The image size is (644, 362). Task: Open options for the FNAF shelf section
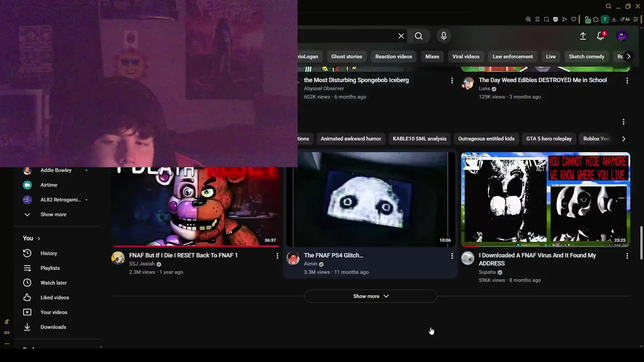point(623,122)
